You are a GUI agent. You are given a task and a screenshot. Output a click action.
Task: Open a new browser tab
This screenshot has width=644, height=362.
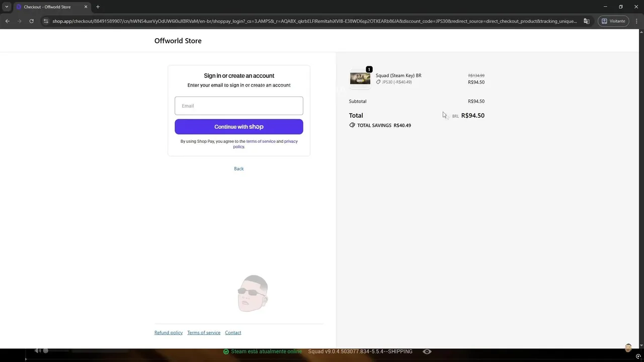coord(98,7)
